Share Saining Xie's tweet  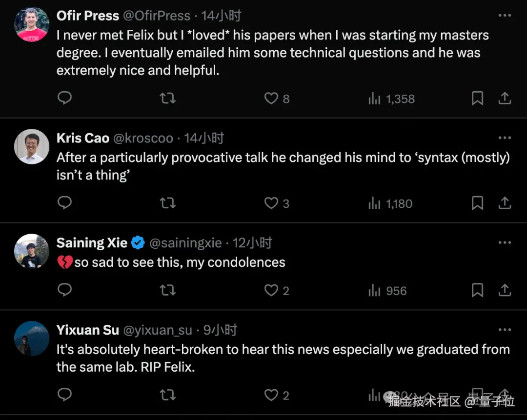pyautogui.click(x=505, y=291)
